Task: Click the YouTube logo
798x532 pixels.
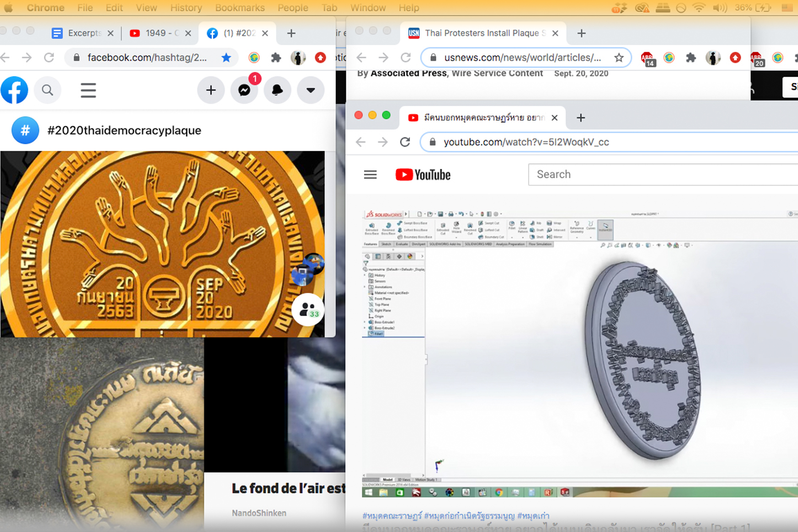Action: [x=423, y=175]
